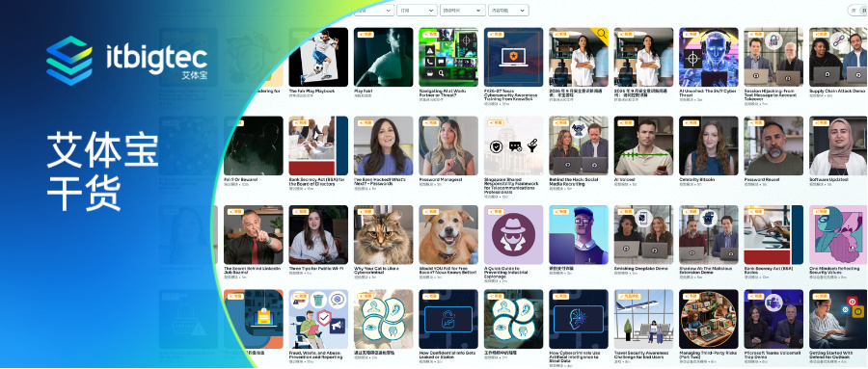Open Travel Security Awareness airport thumbnail
Viewport: 868px width, 369px height.
[644, 319]
